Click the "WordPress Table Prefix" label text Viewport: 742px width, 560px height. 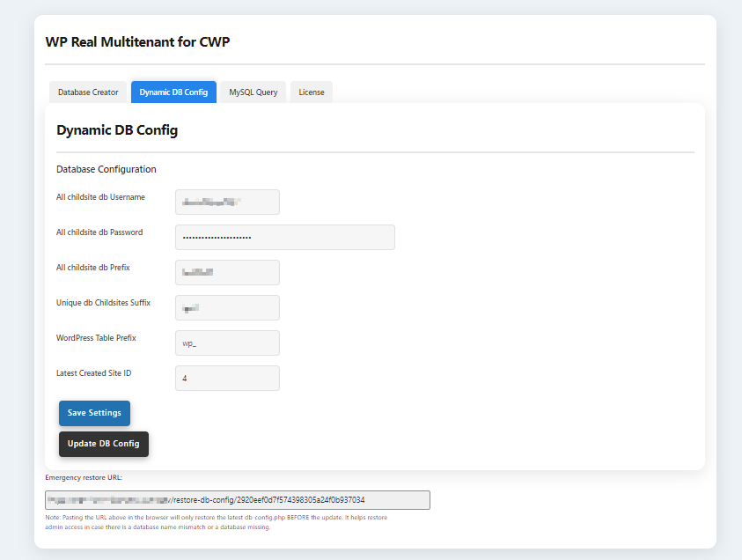tap(94, 338)
